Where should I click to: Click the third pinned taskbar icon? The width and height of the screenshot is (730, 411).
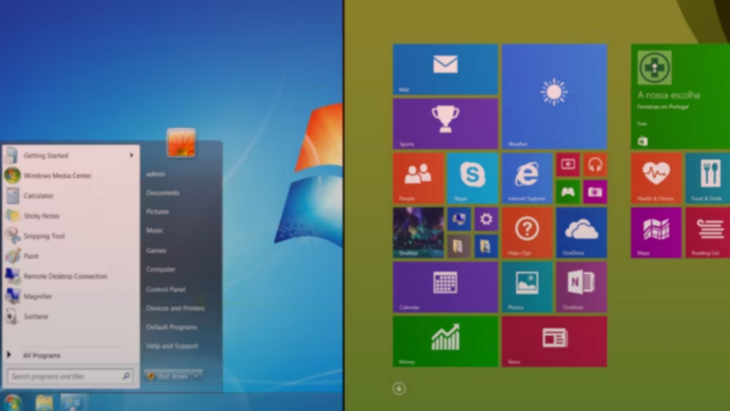[x=72, y=403]
